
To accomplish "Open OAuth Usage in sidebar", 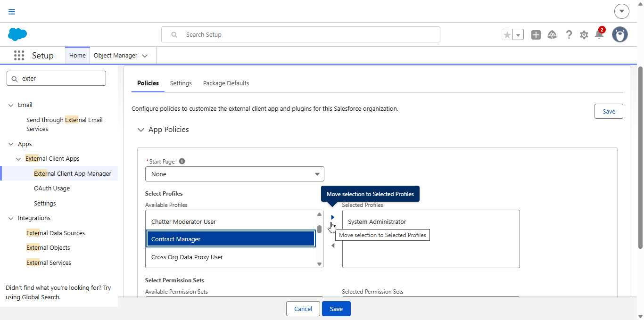I will coord(52,188).
